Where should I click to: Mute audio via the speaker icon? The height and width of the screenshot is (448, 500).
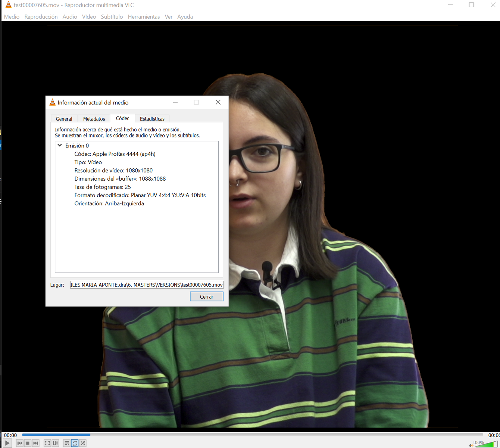(471, 445)
